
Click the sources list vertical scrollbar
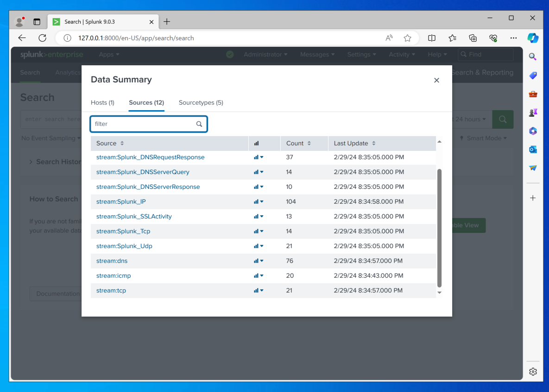click(439, 227)
